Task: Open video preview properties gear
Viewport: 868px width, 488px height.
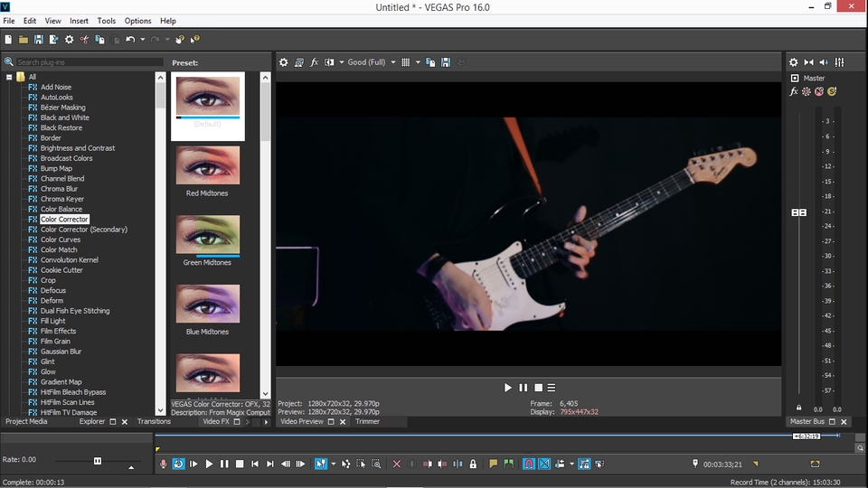Action: [283, 62]
